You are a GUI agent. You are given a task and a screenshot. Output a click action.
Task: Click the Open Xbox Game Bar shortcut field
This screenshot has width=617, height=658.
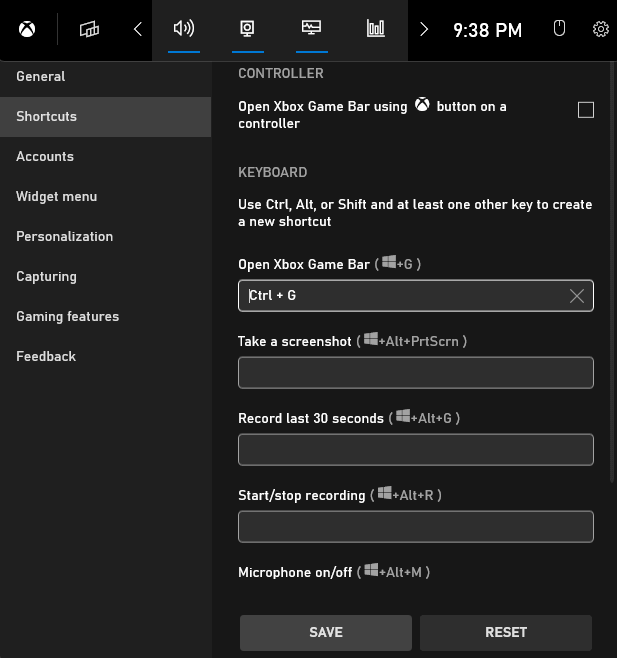416,296
